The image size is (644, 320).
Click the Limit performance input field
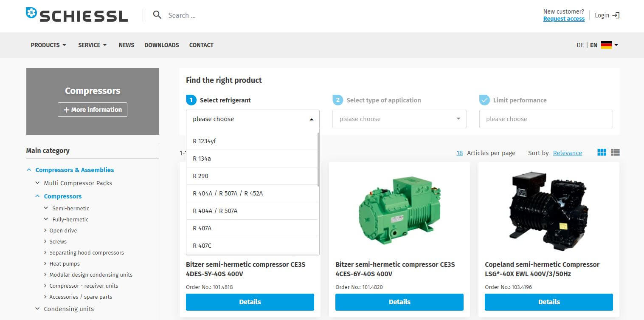tap(546, 119)
